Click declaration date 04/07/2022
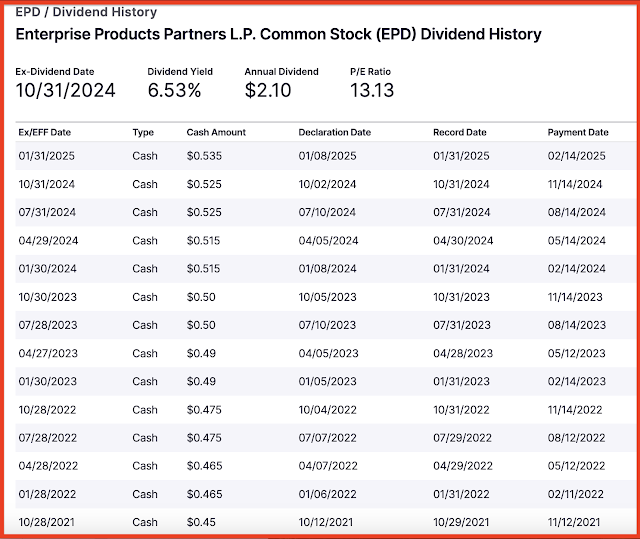Screen dimensions: 640x539 pos(328,466)
